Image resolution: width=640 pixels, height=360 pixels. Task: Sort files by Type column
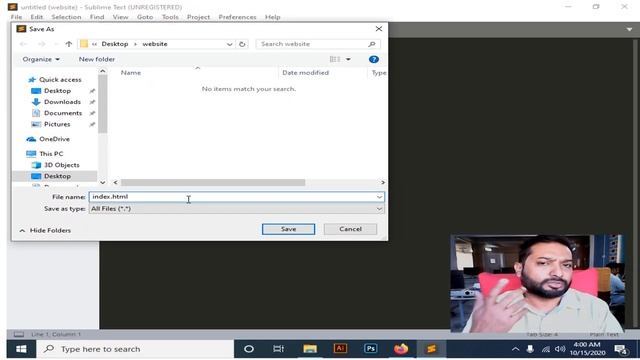(379, 73)
